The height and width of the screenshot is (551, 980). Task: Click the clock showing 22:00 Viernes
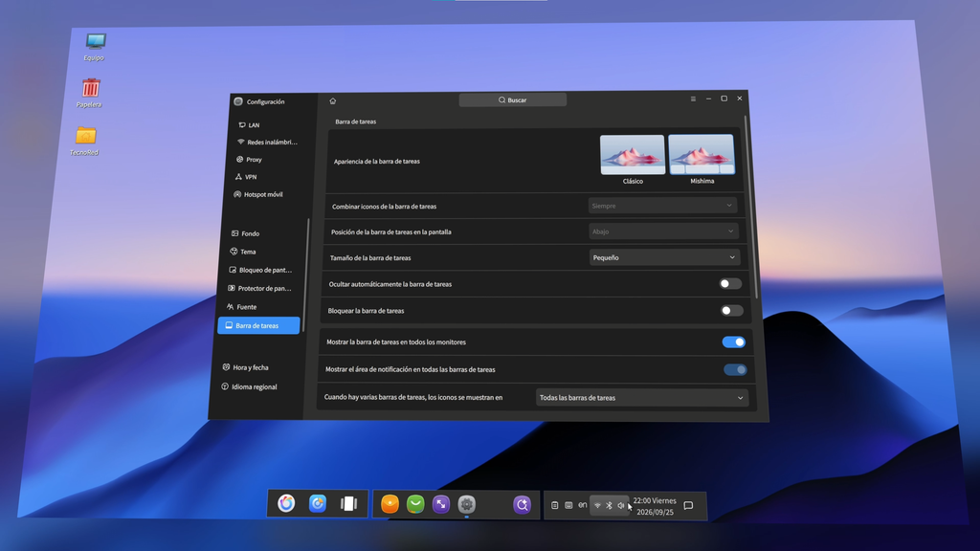pos(655,506)
